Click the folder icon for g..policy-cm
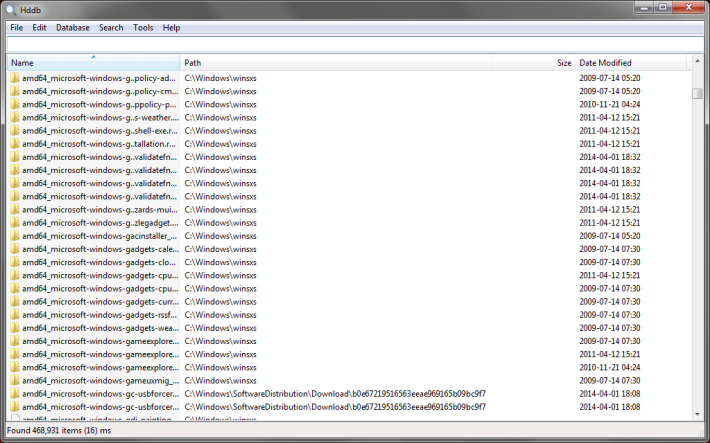The image size is (710, 443). click(15, 91)
